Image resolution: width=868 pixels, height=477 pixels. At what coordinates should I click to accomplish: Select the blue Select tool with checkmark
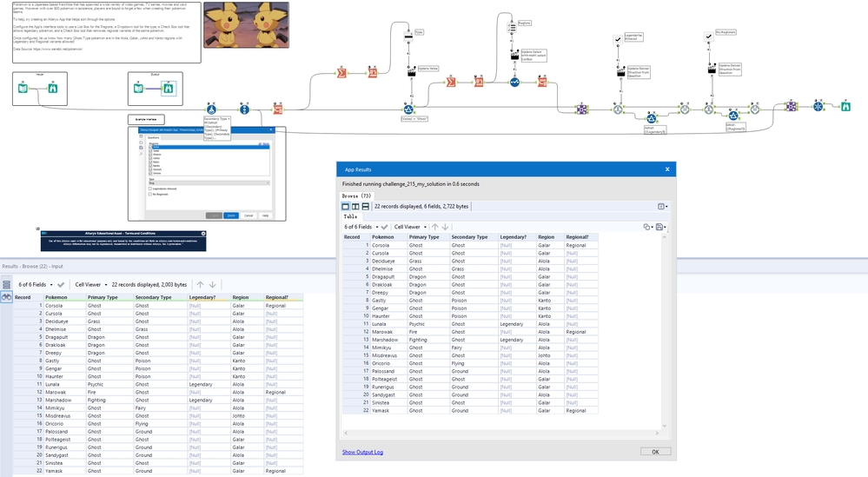[515, 83]
